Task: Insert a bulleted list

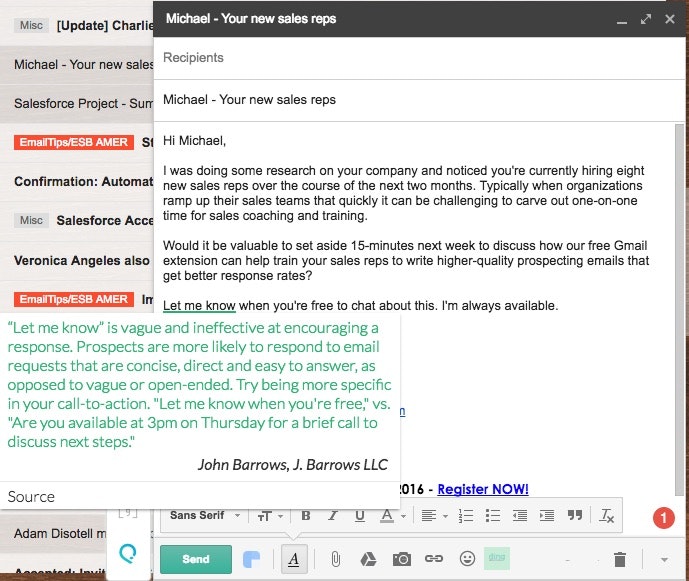Action: pyautogui.click(x=493, y=516)
